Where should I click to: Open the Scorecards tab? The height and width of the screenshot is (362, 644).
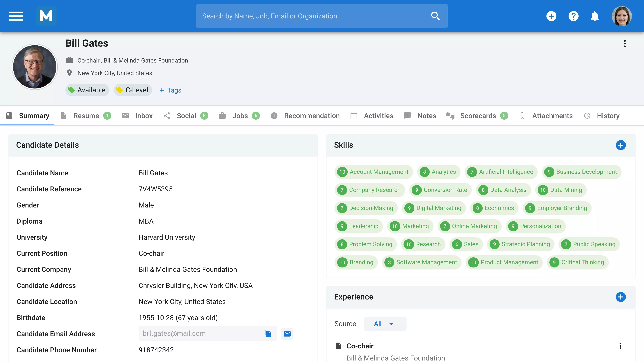(x=478, y=116)
